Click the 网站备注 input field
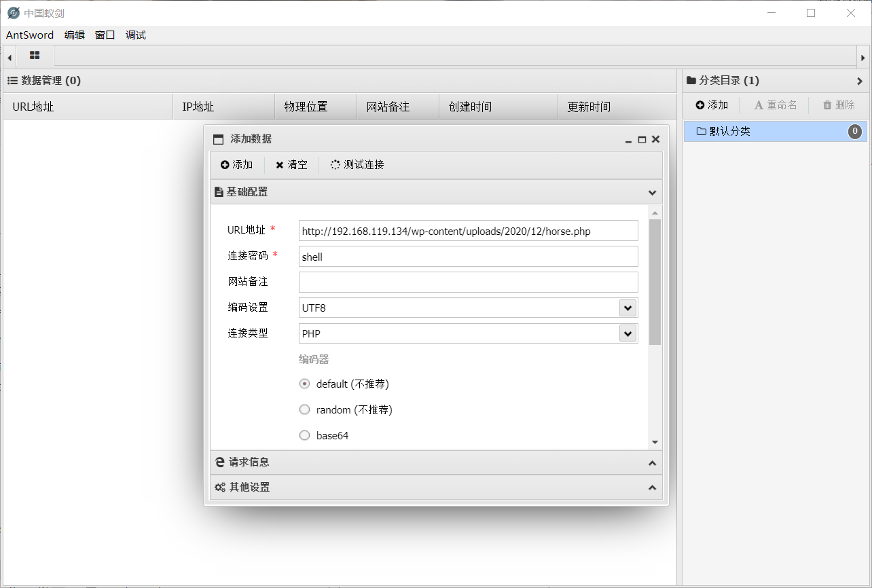Viewport: 872px width, 588px height. coord(469,282)
